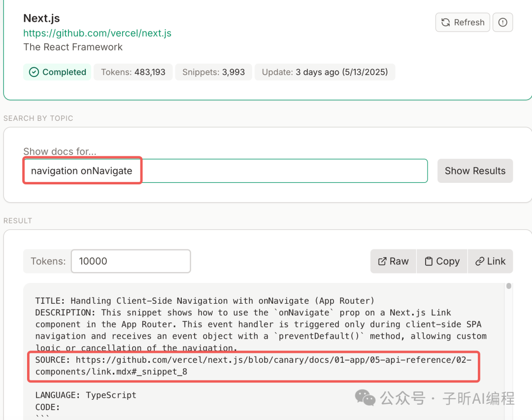The width and height of the screenshot is (532, 420).
Task: Click the RESULT section label
Action: (18, 221)
